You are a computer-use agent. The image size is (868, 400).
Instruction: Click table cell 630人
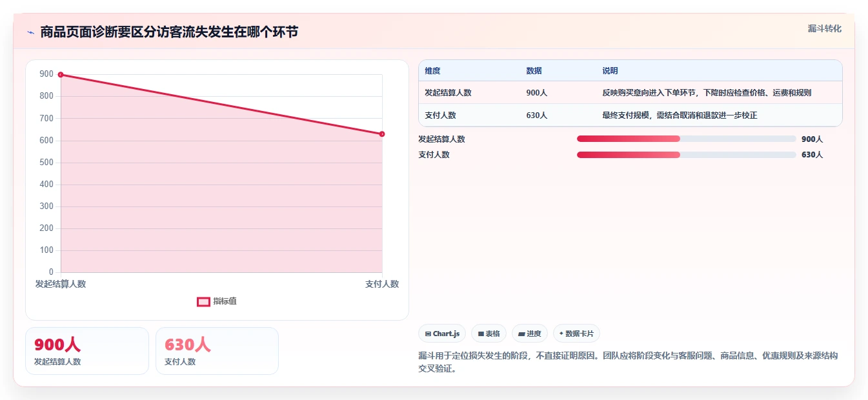pos(536,115)
